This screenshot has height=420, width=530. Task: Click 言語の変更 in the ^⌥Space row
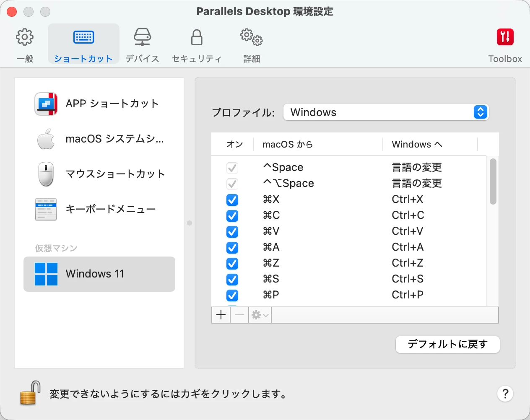point(417,184)
